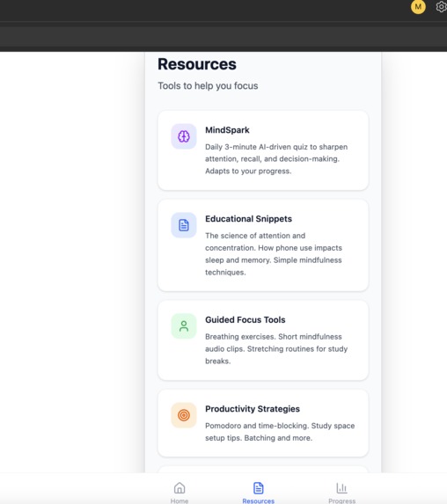Click the Resources page heading
This screenshot has width=447, height=504.
coord(197,64)
